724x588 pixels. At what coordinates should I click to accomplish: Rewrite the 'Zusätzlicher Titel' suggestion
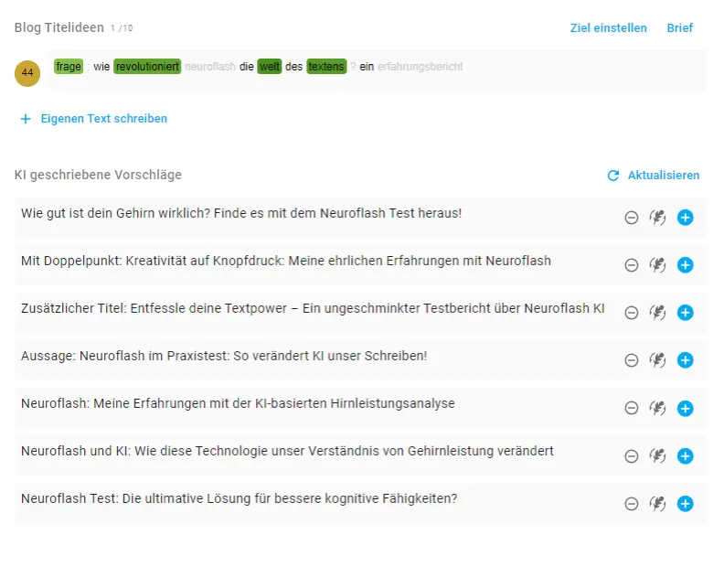pos(658,313)
